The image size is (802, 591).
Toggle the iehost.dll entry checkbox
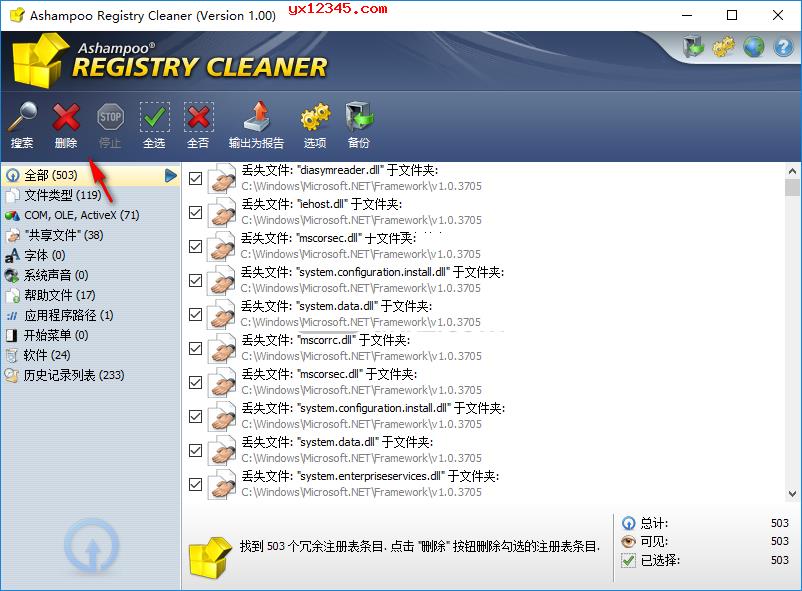[195, 212]
